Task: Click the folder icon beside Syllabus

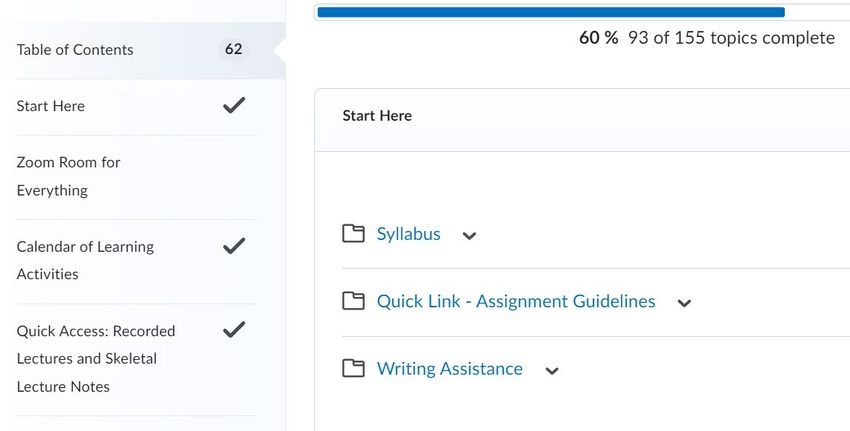Action: point(353,234)
